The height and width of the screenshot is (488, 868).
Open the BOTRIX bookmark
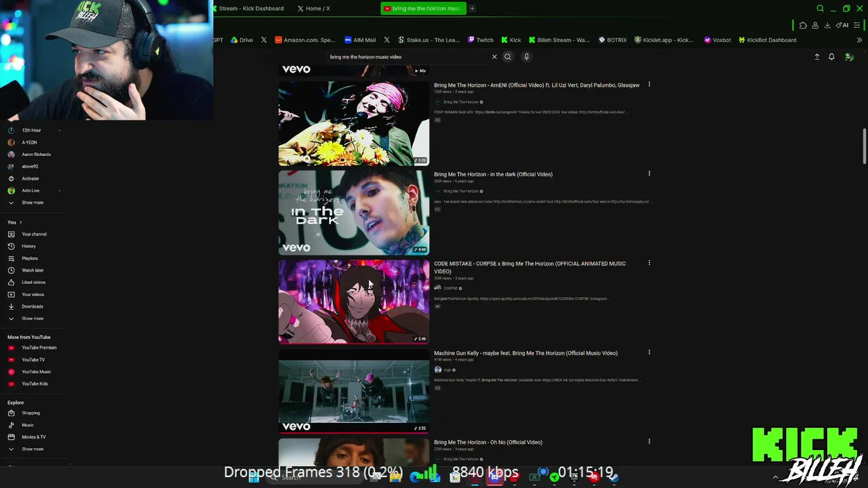(x=612, y=40)
